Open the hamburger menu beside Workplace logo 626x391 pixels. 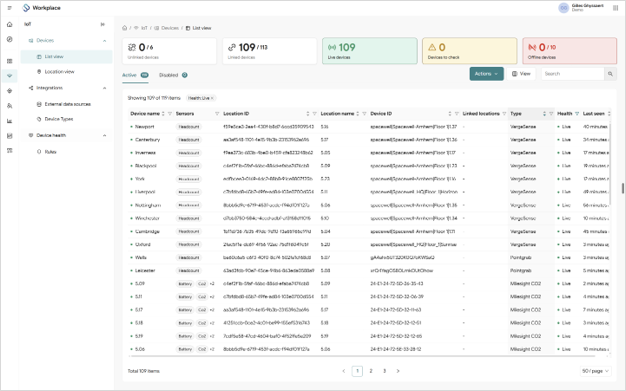point(10,8)
